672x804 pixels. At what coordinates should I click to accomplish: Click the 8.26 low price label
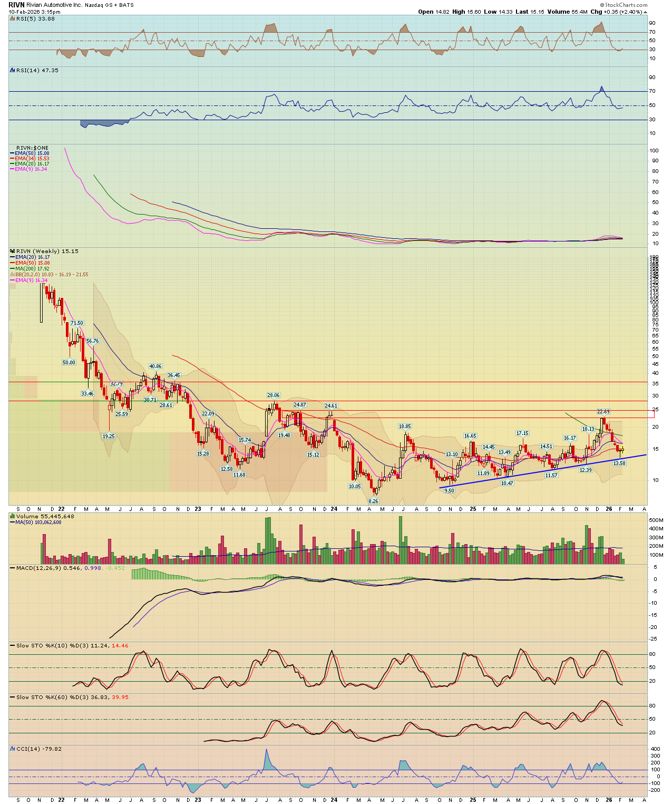coord(373,501)
